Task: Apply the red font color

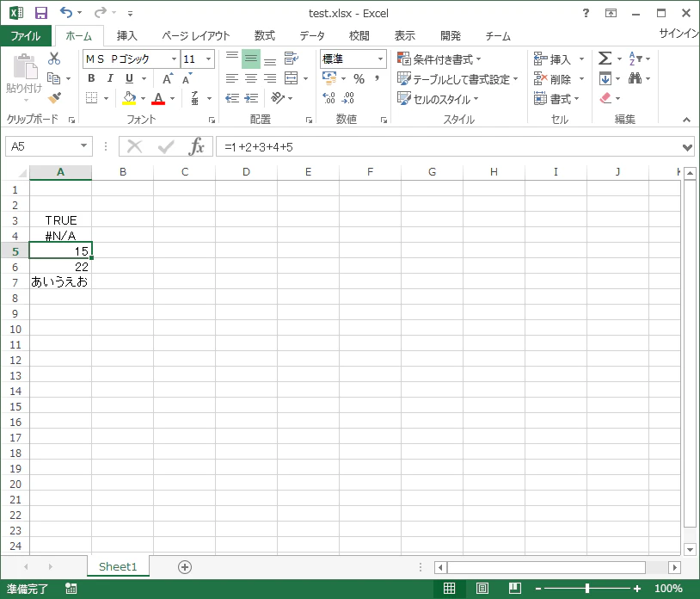Action: (x=158, y=98)
